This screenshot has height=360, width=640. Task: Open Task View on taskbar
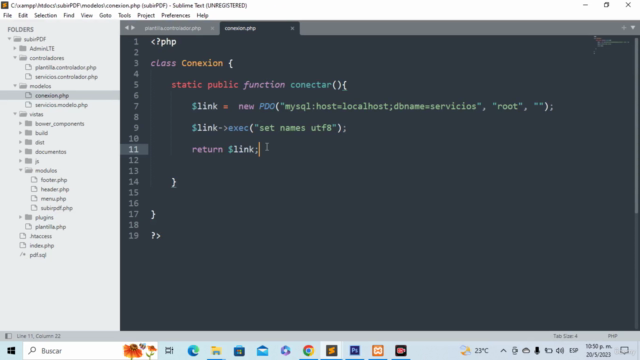point(169,351)
